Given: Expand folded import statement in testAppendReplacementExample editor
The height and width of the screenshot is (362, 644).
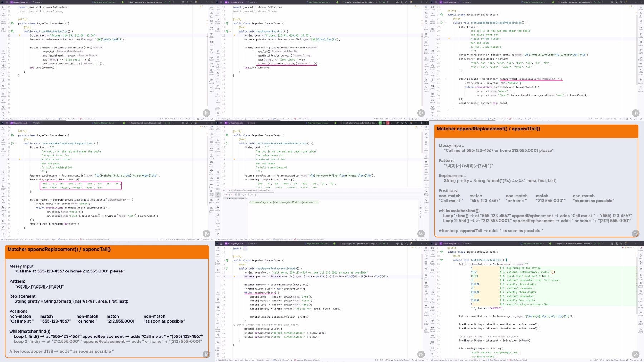Looking at the screenshot, I should pos(245,248).
